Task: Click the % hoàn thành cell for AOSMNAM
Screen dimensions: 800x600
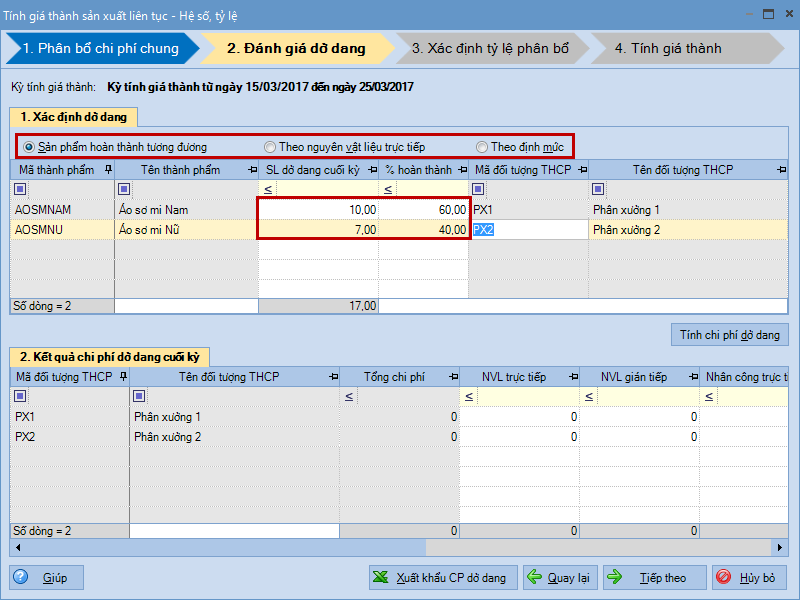Action: (423, 210)
